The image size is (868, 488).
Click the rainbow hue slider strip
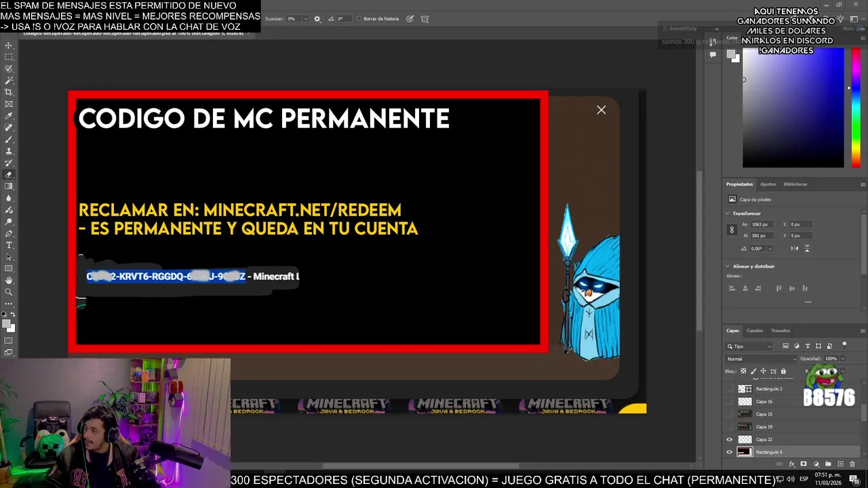[856, 108]
